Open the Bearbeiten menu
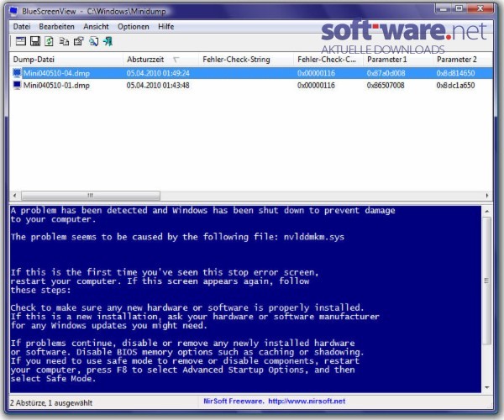The image size is (504, 420). pos(56,27)
